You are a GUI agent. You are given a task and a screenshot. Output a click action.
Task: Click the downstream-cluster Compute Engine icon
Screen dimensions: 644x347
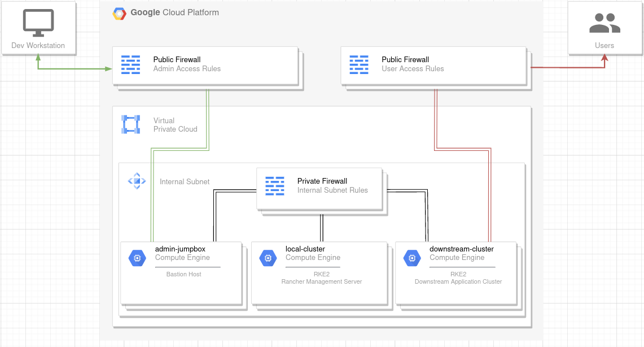412,258
